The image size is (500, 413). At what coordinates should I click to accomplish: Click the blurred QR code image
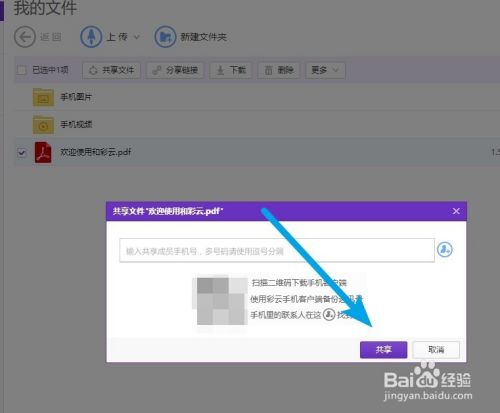220,301
